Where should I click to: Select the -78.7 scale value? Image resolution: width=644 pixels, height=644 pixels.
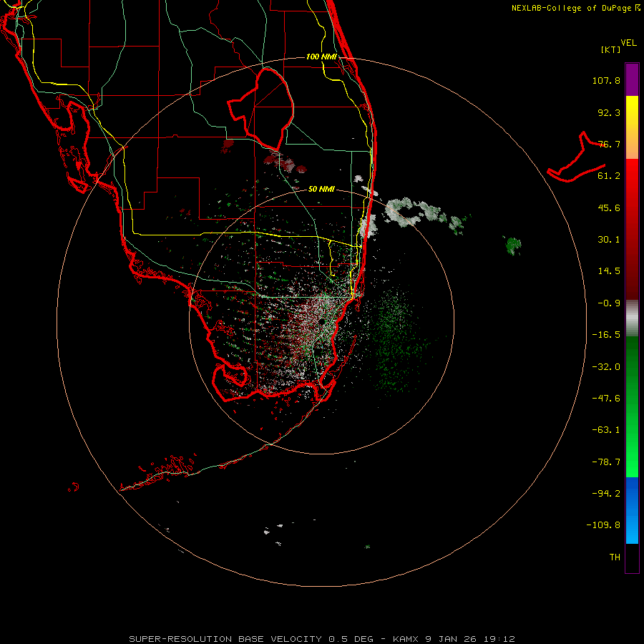click(606, 462)
